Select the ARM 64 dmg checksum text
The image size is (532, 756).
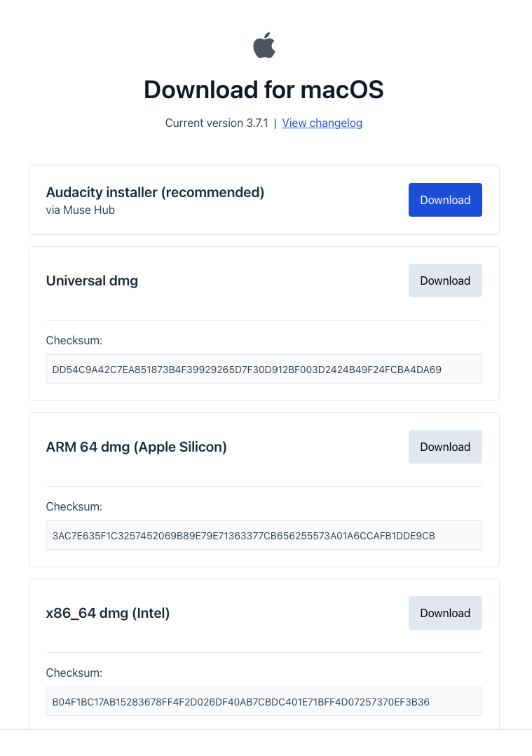(264, 534)
